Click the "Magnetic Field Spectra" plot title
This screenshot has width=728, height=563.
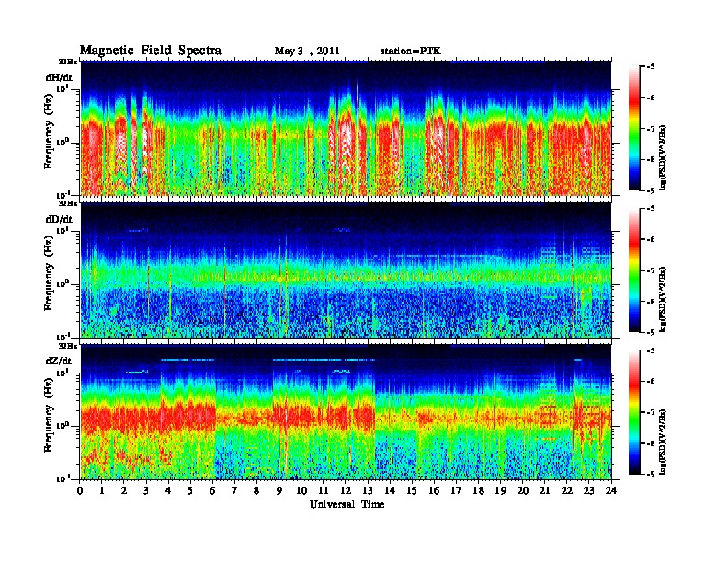click(x=151, y=51)
